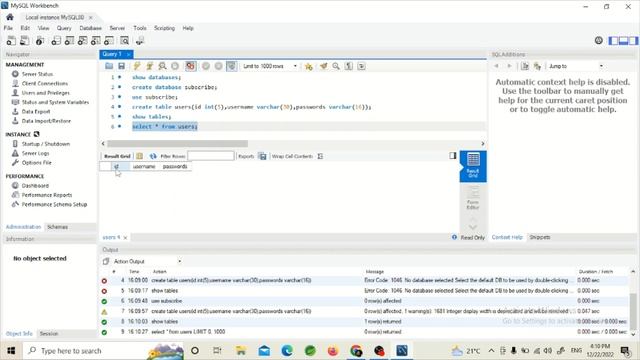
Task: Open the Scripting menu
Action: 164,28
